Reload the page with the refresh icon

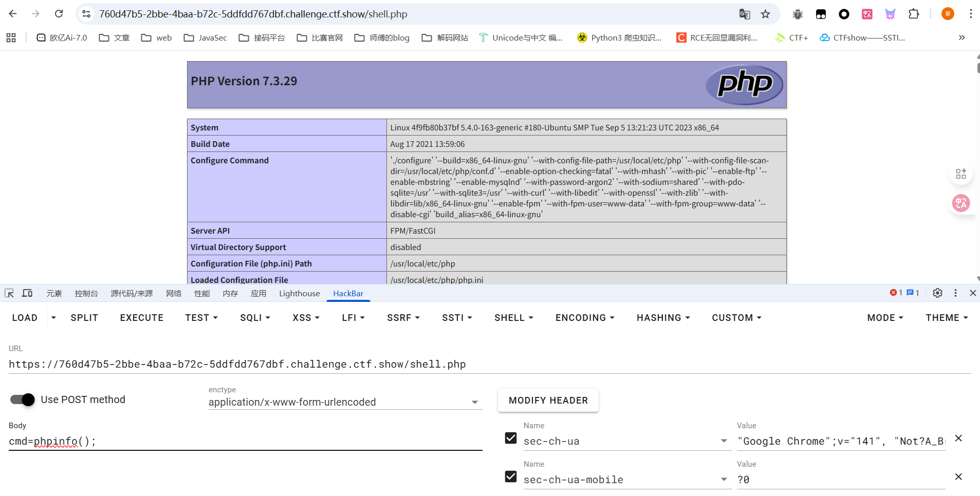[x=59, y=14]
